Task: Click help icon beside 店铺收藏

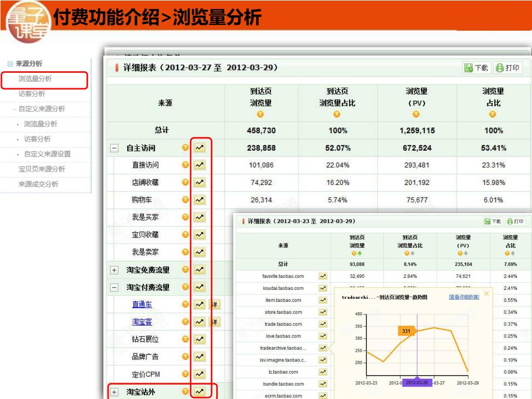Action: [x=185, y=182]
